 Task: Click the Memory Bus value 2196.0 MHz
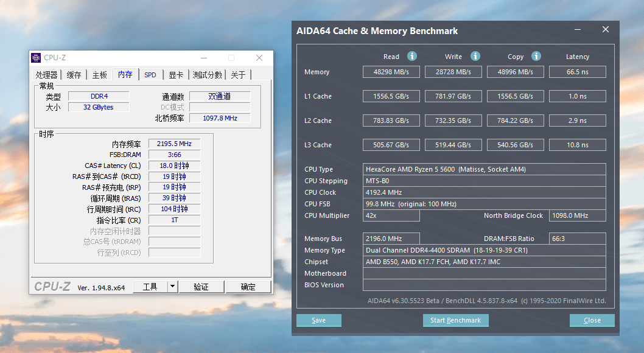pyautogui.click(x=391, y=239)
